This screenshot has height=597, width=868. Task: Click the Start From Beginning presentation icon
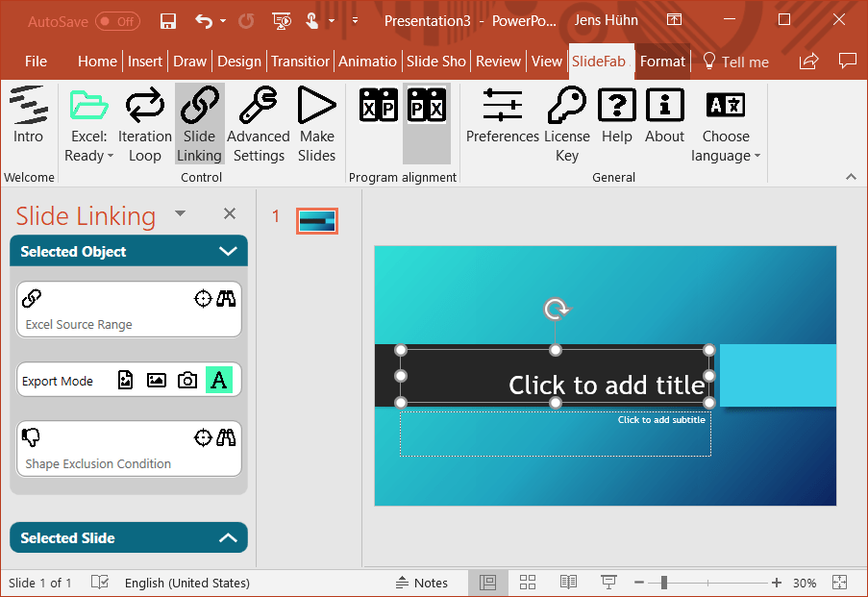click(x=282, y=21)
